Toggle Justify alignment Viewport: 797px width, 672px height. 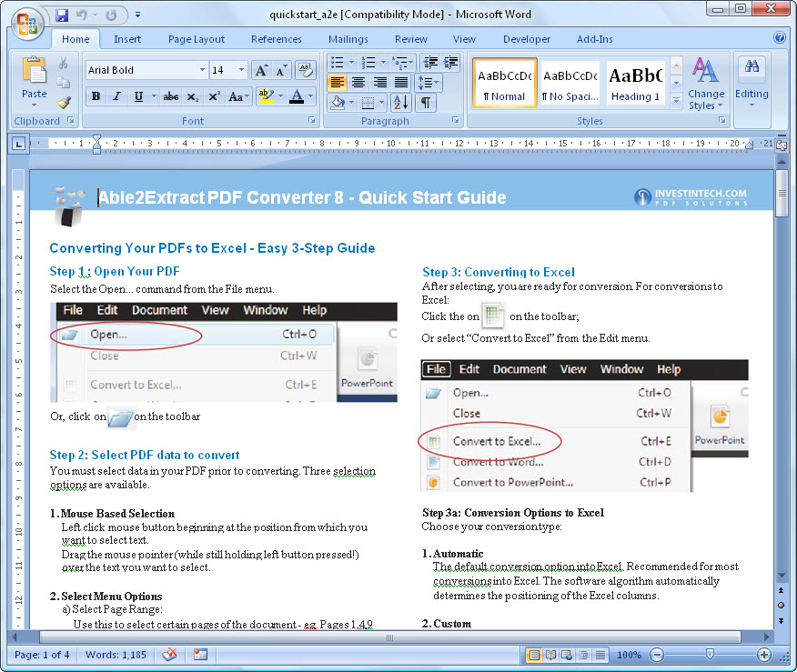401,82
